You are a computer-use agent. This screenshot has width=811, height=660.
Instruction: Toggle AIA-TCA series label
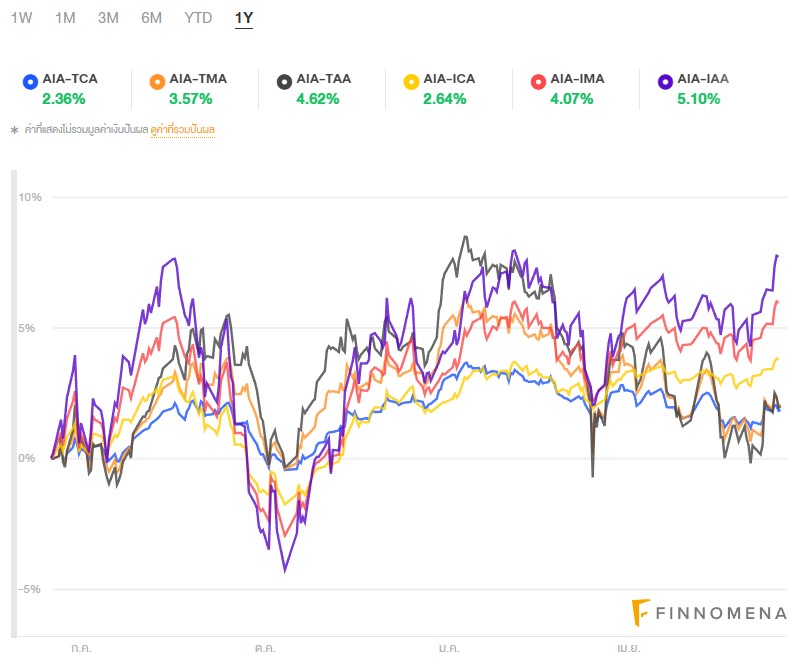tap(70, 78)
